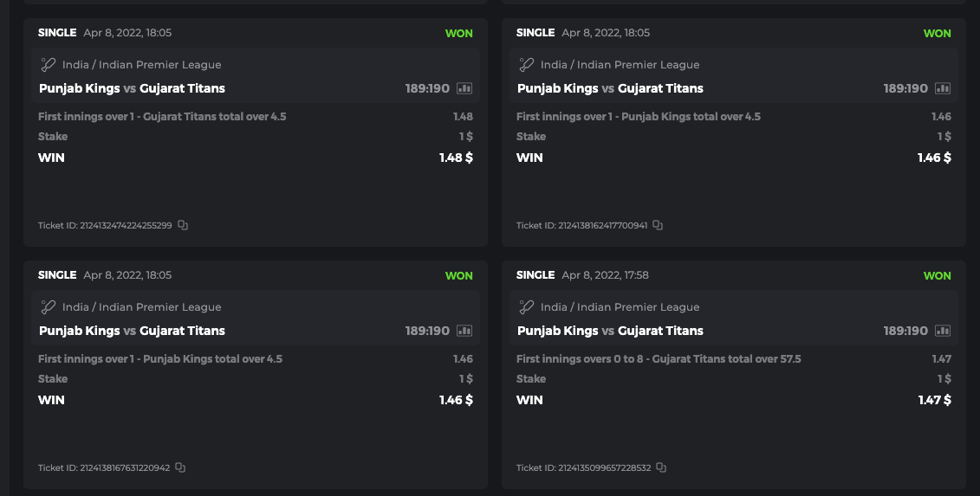This screenshot has height=496, width=980.
Task: Open match statistics icon on the 1.48 odds bet
Action: tap(464, 88)
